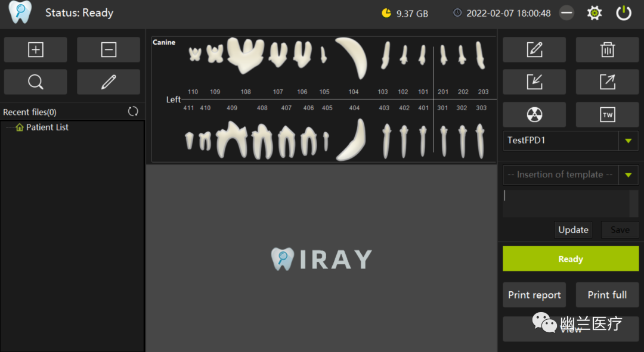Select lower incisor tooth 401
The image size is (644, 352).
[423, 142]
